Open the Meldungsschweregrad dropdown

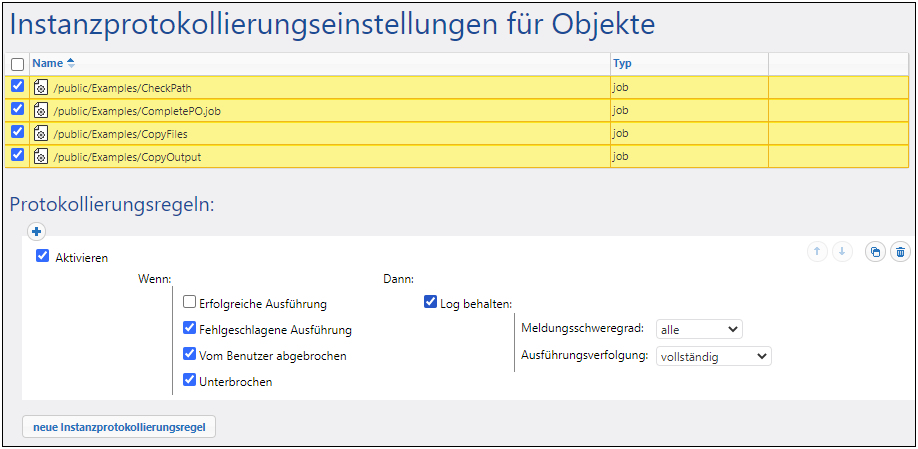699,329
